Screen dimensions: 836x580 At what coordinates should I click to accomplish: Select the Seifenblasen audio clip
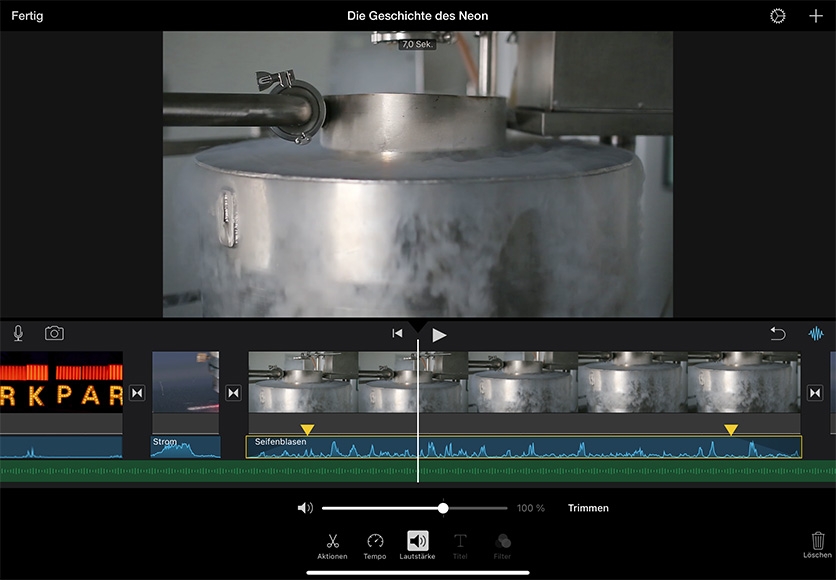click(x=524, y=447)
